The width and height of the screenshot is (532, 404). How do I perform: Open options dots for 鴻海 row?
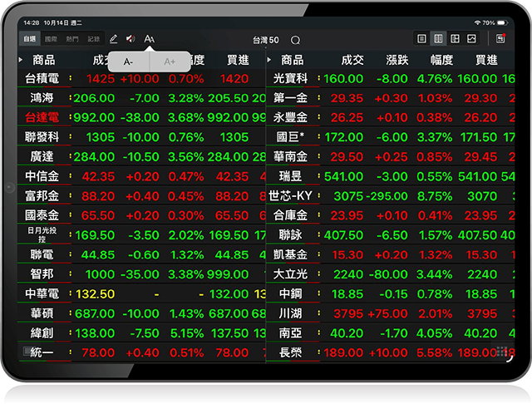pyautogui.click(x=70, y=98)
